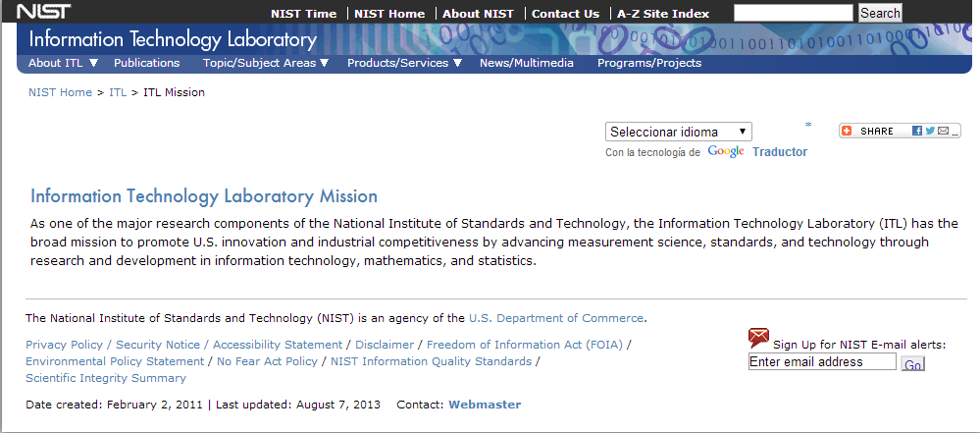Share the page on Twitter

coord(930,131)
